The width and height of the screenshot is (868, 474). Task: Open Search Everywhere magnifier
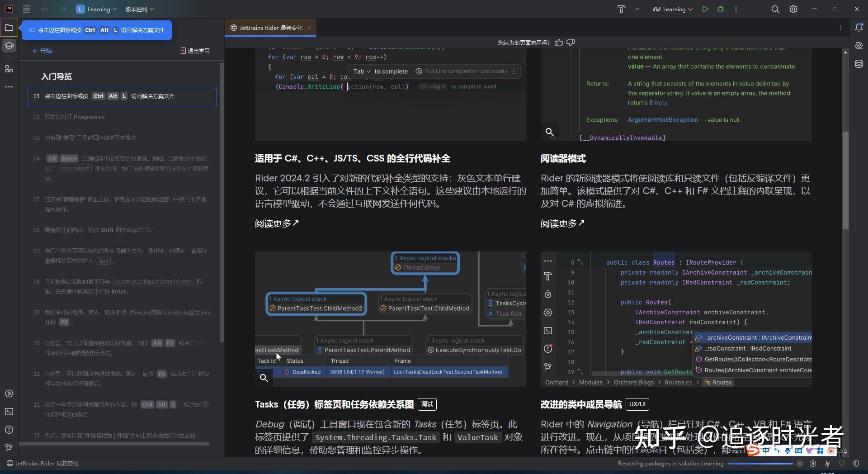click(x=775, y=9)
